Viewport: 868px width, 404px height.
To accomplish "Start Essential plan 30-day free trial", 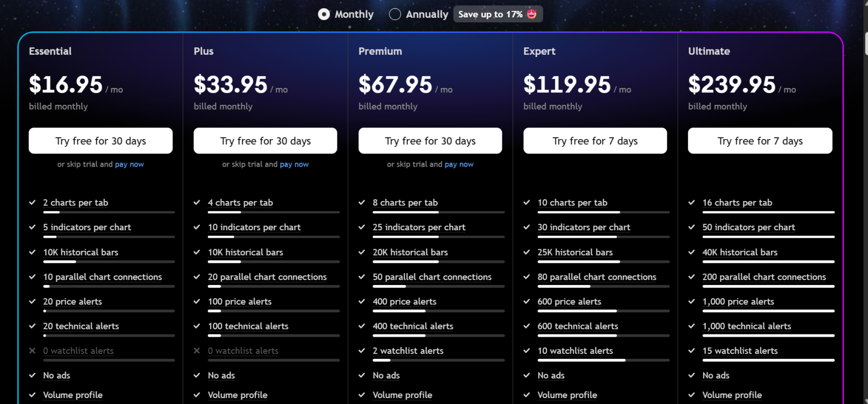I will pyautogui.click(x=100, y=141).
